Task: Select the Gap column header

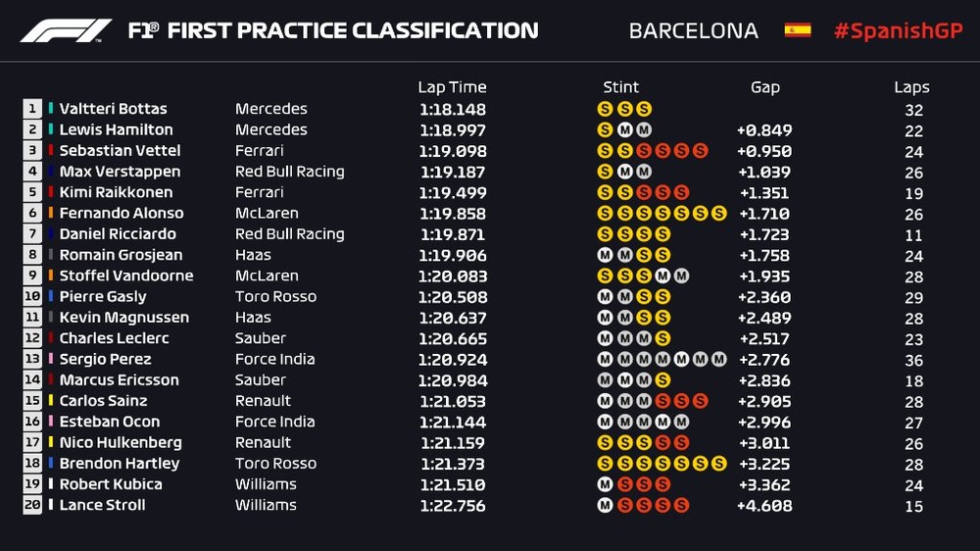Action: point(764,87)
